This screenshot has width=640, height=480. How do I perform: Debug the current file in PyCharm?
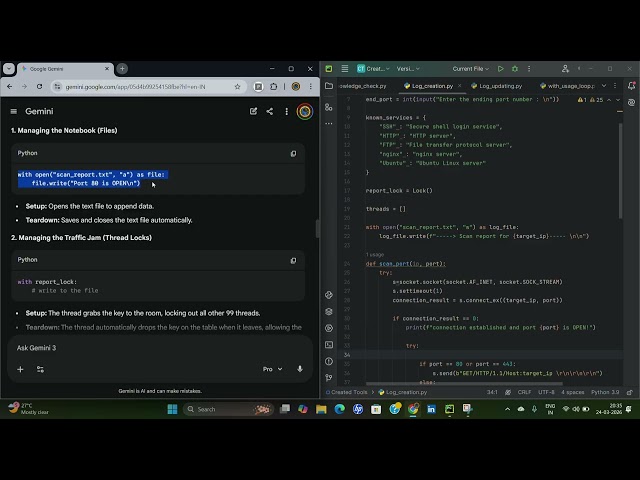pyautogui.click(x=515, y=69)
